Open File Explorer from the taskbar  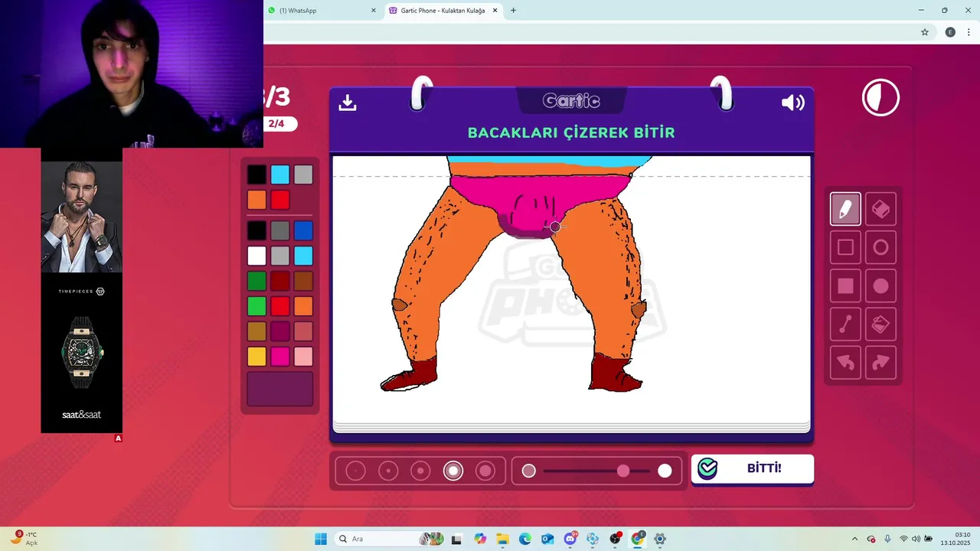pos(502,539)
